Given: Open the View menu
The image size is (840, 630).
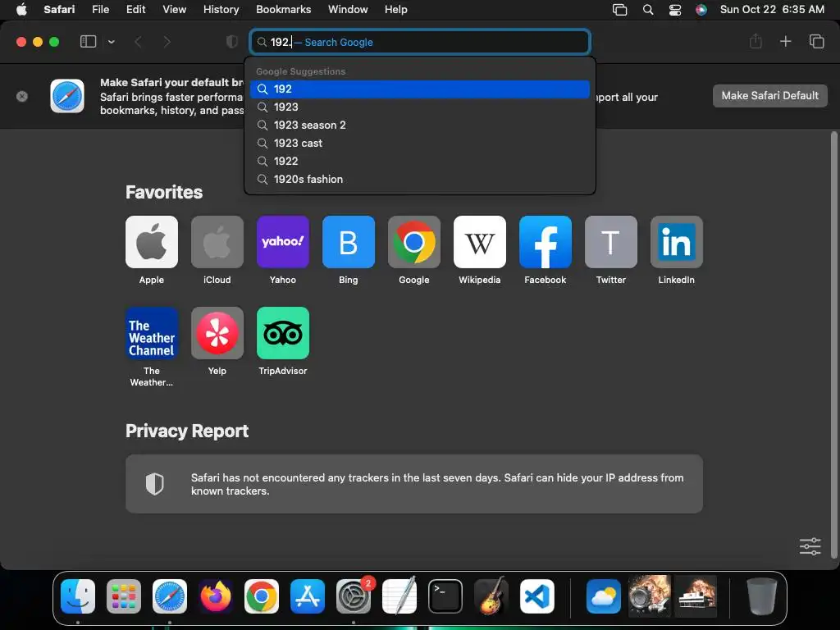Looking at the screenshot, I should click(174, 9).
